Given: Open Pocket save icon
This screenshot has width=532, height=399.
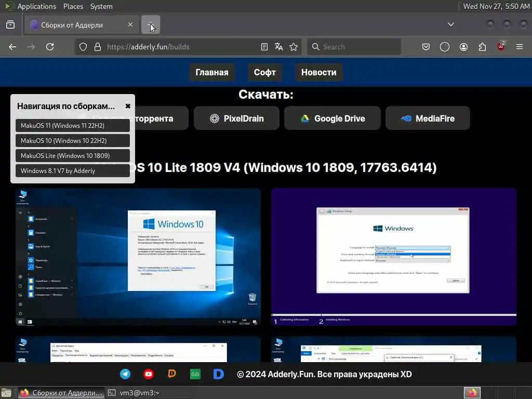Looking at the screenshot, I should point(426,47).
